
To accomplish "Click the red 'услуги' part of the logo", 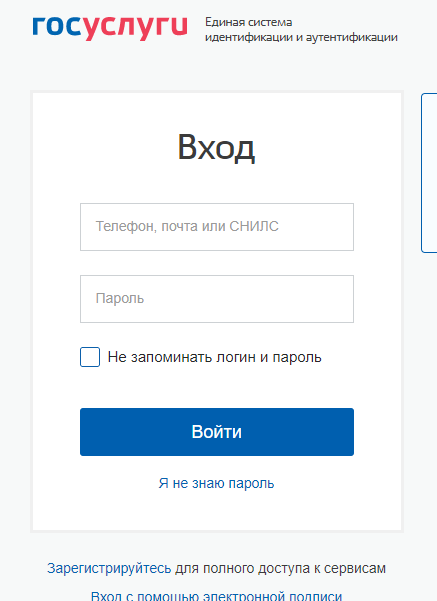I will pyautogui.click(x=135, y=28).
